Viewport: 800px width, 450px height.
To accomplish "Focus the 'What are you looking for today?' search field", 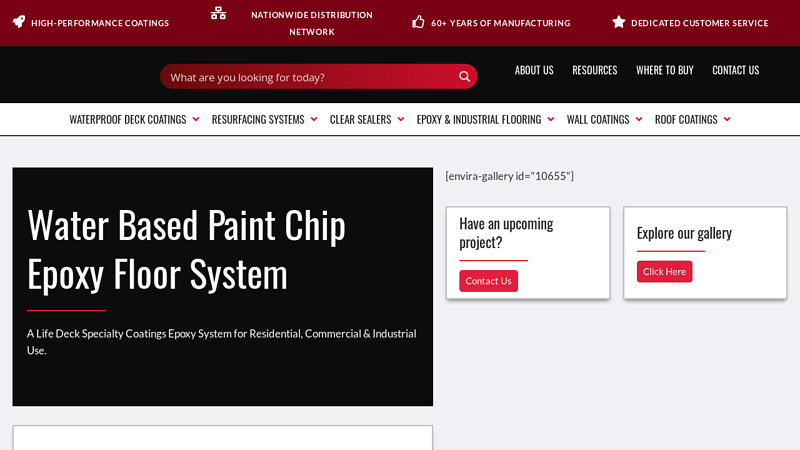I will (305, 77).
